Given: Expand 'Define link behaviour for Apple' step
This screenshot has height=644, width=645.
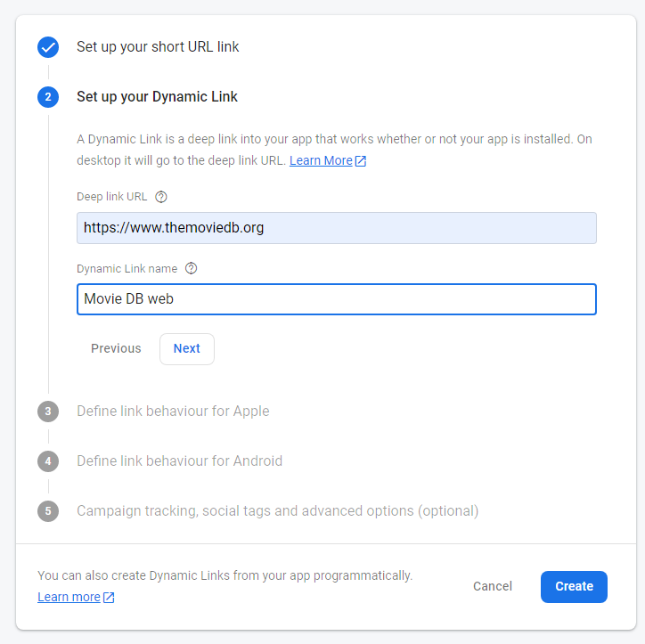Looking at the screenshot, I should [x=173, y=412].
